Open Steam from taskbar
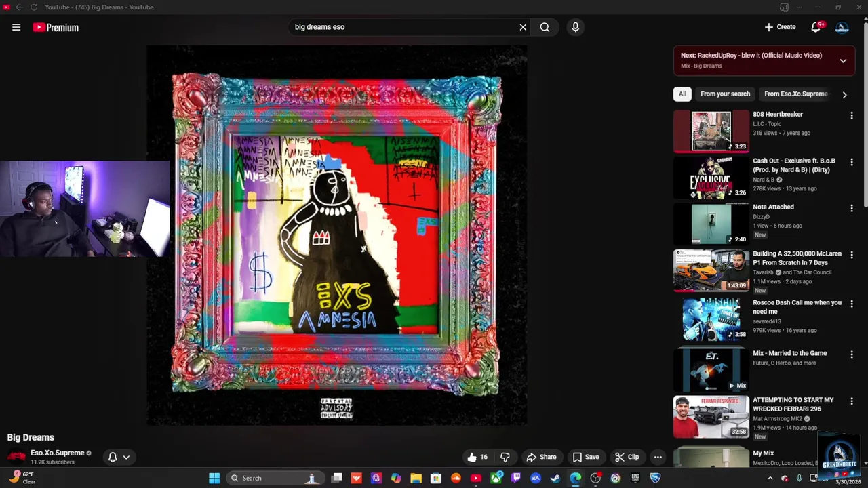Viewport: 868px width, 488px height. coord(555,479)
